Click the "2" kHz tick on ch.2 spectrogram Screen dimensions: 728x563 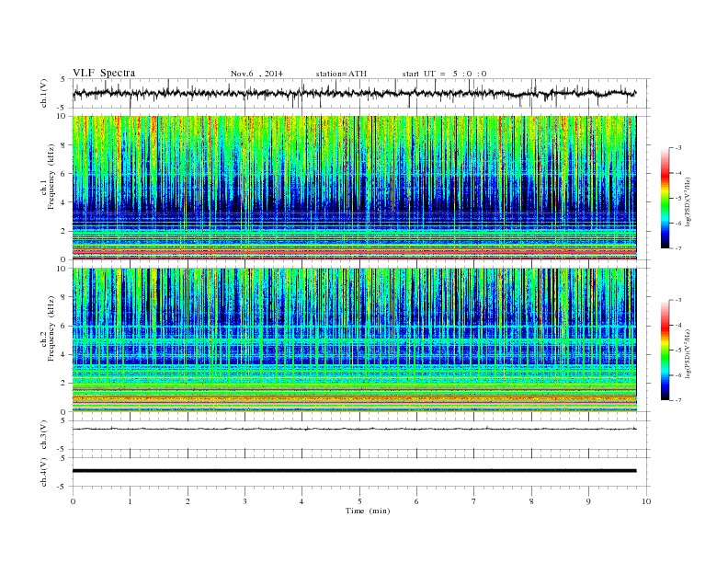point(64,384)
